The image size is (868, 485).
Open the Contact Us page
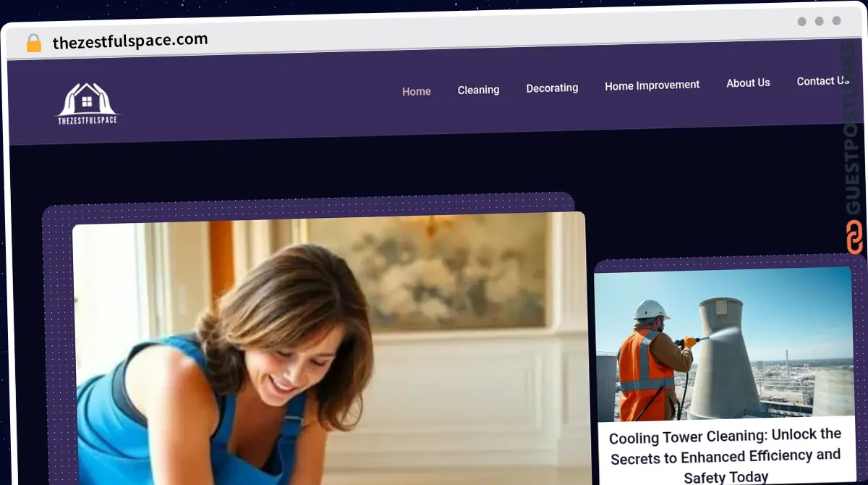[822, 81]
